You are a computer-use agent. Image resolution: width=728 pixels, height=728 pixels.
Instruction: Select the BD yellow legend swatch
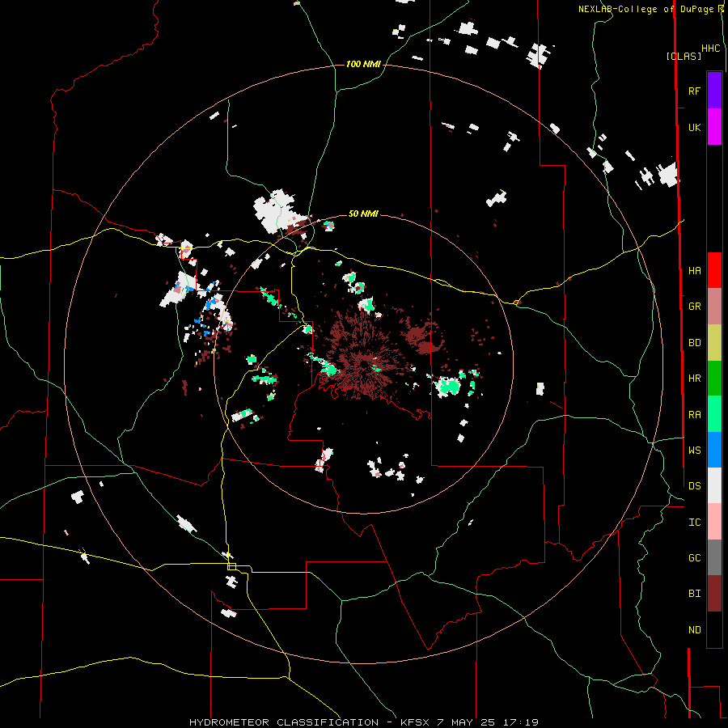coord(714,342)
